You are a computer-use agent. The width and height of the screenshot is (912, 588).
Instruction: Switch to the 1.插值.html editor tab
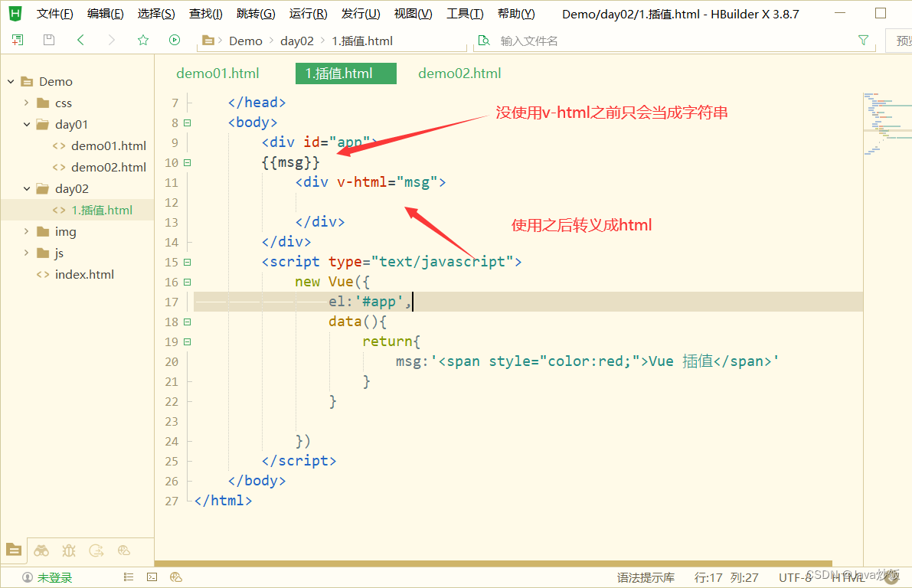click(346, 73)
